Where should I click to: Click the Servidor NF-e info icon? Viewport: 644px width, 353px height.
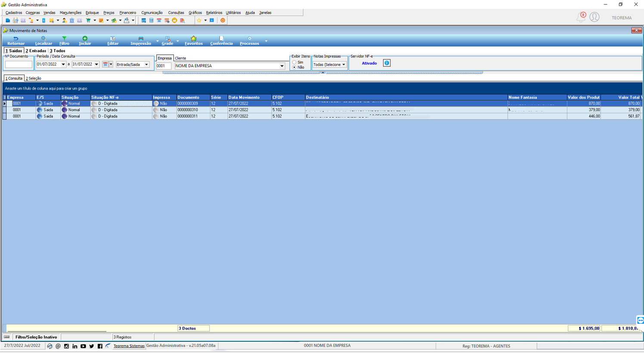[387, 63]
